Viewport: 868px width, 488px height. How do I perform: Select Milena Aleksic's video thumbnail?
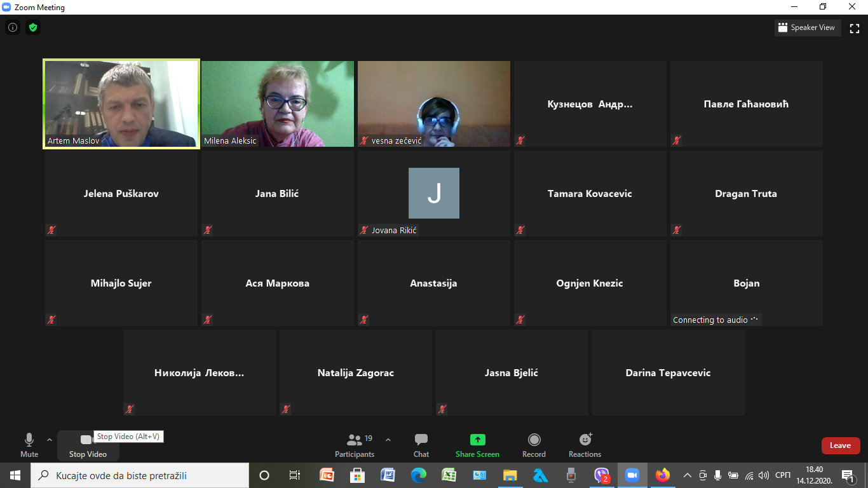click(x=278, y=104)
